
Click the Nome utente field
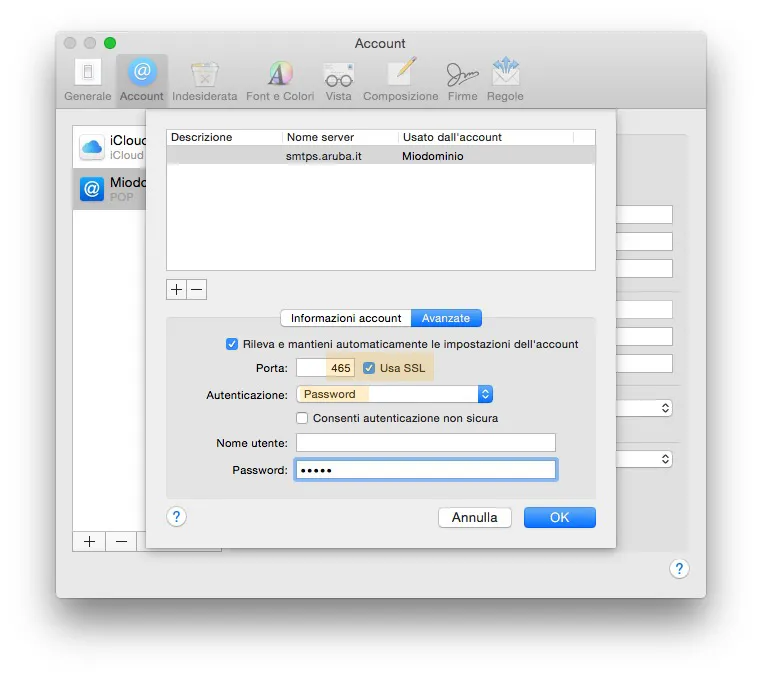(x=426, y=443)
